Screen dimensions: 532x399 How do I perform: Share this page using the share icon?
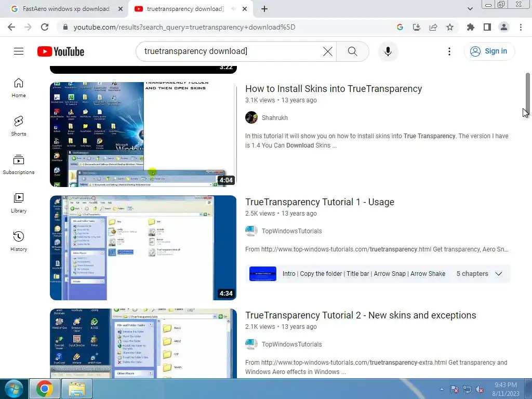pyautogui.click(x=433, y=27)
